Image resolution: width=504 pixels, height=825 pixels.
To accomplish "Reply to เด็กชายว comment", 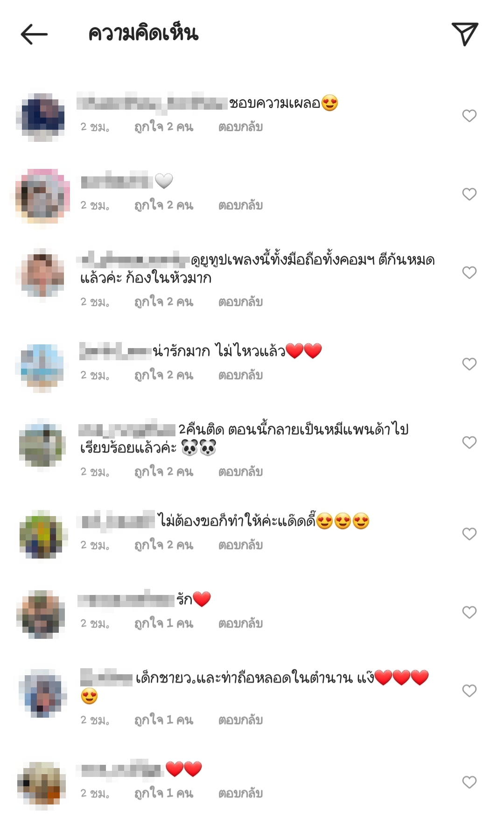I will tap(240, 720).
